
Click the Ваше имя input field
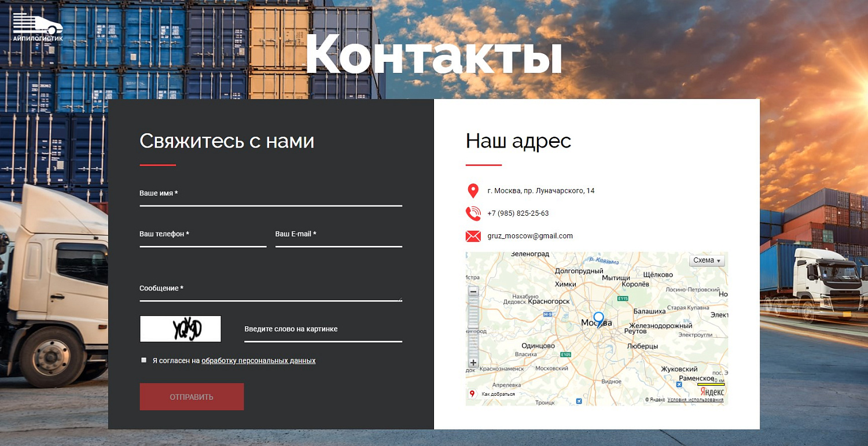(270, 201)
